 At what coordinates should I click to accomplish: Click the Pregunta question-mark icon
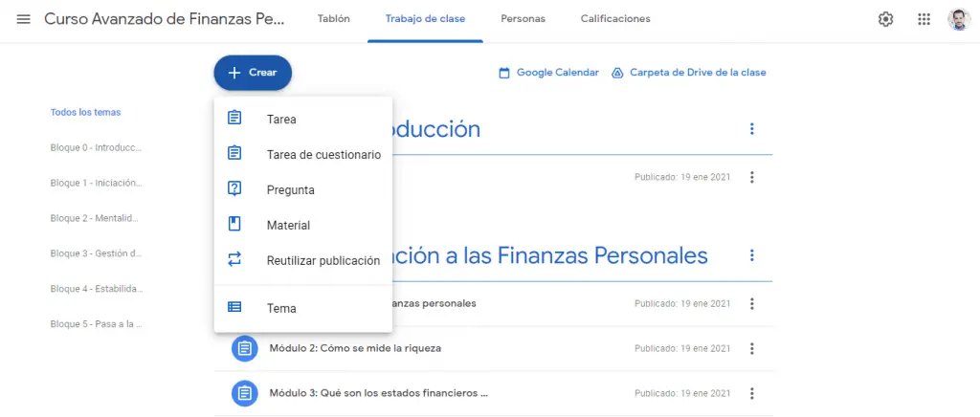point(234,188)
